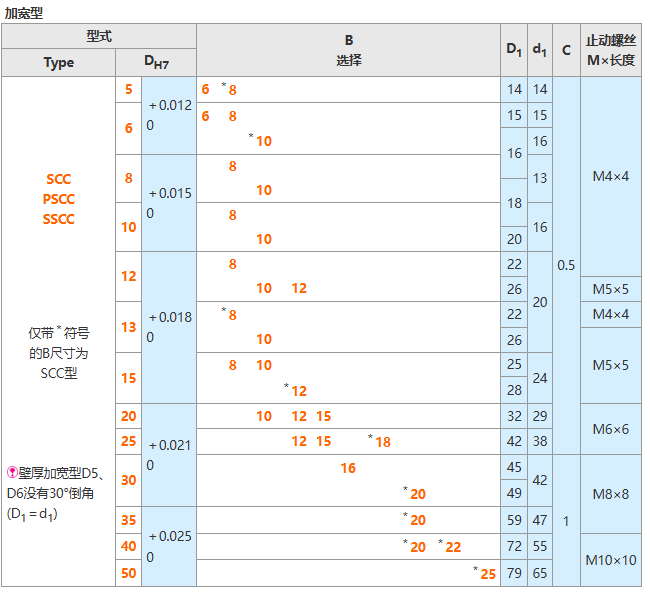Click the 型式 header cell
650x592 pixels.
tap(99, 36)
